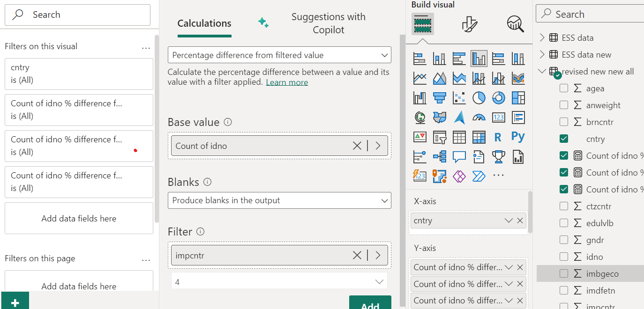This screenshot has width=644, height=309.
Task: Pick the Funnel chart visual
Action: [439, 98]
